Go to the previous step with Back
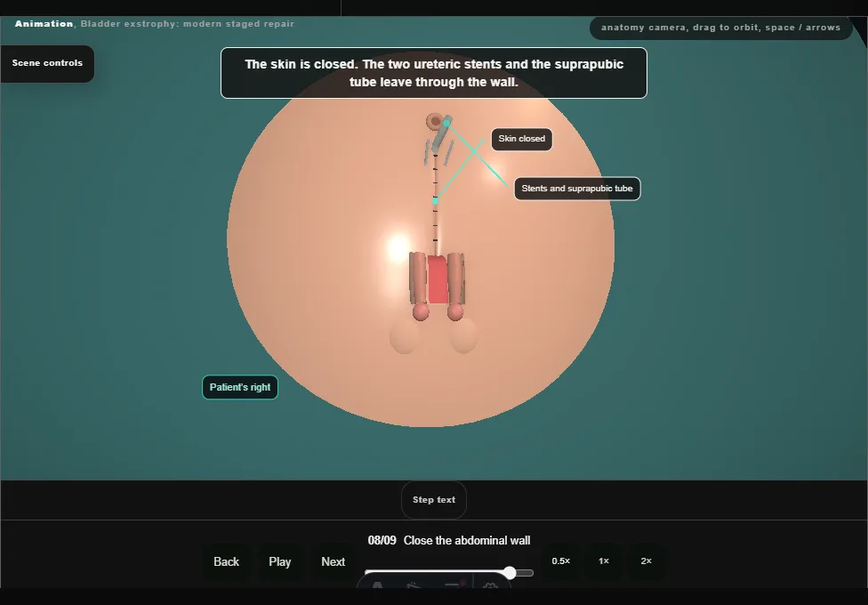This screenshot has height=605, width=868. 227,561
